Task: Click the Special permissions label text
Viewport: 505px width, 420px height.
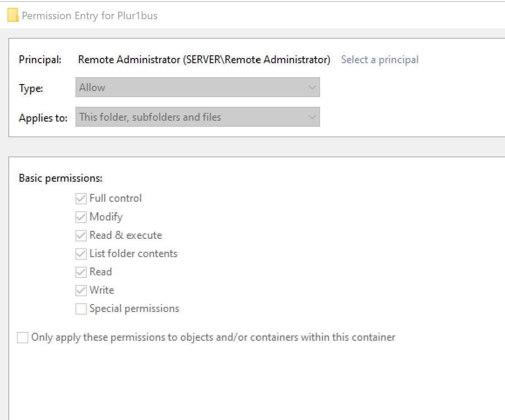Action: click(x=134, y=308)
